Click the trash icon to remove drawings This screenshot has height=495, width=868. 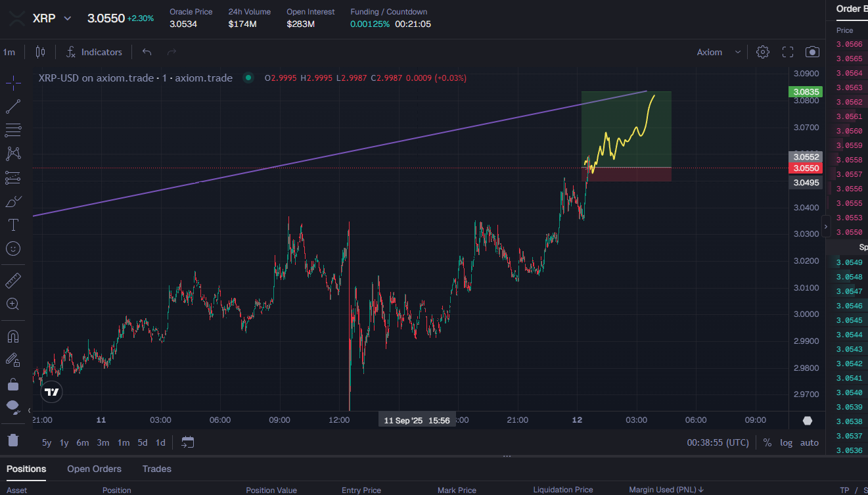[x=13, y=440]
